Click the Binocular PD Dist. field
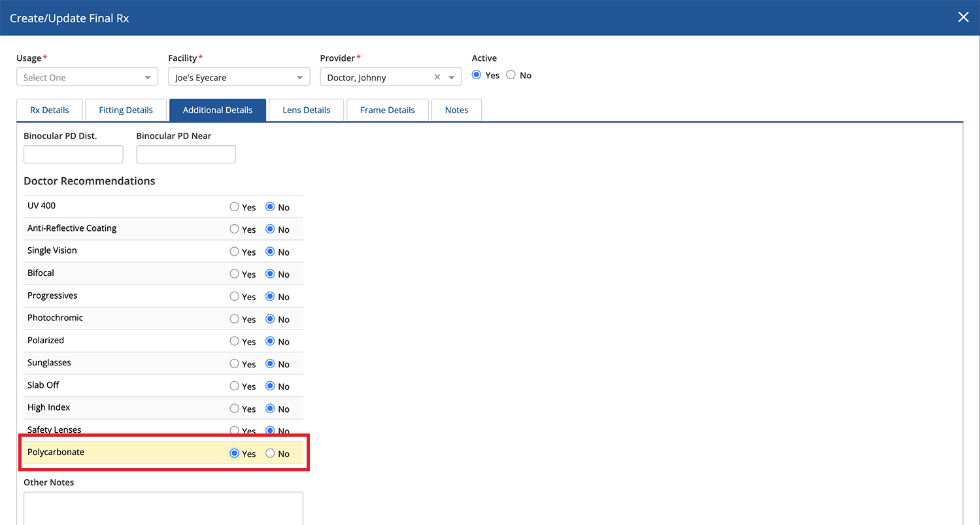980x525 pixels. 73,154
